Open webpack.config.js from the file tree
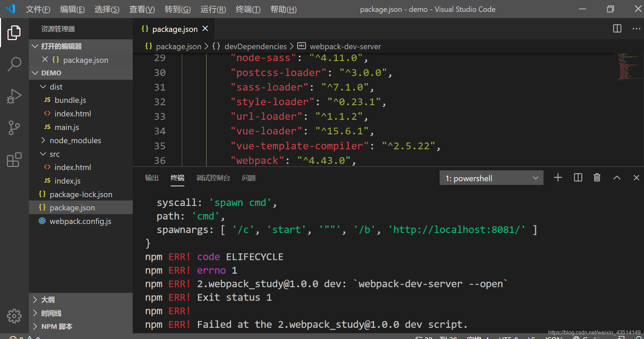644x339 pixels. pyautogui.click(x=80, y=221)
